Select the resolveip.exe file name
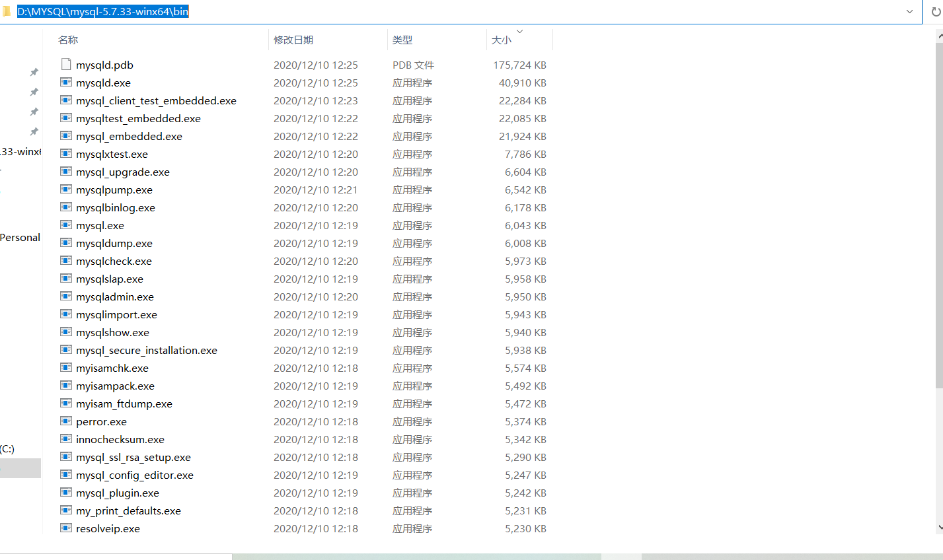Viewport: 943px width, 560px height. (x=108, y=528)
